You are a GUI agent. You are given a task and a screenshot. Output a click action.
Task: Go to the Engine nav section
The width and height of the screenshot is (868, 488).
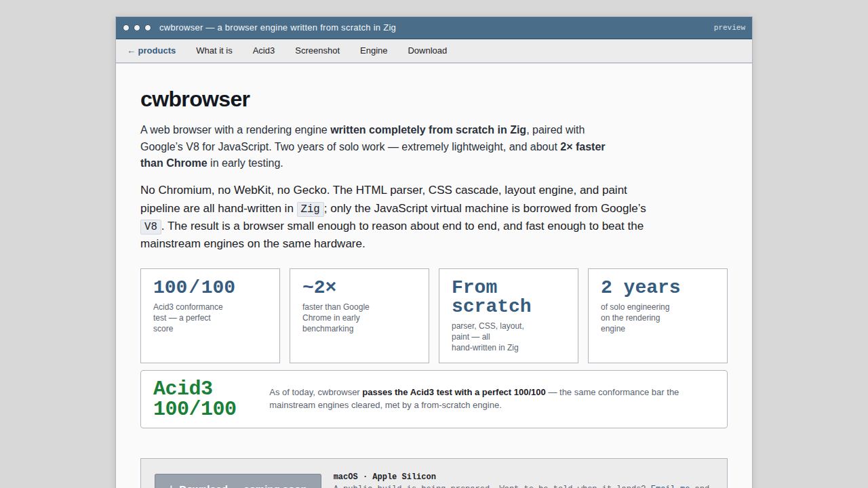(x=374, y=51)
